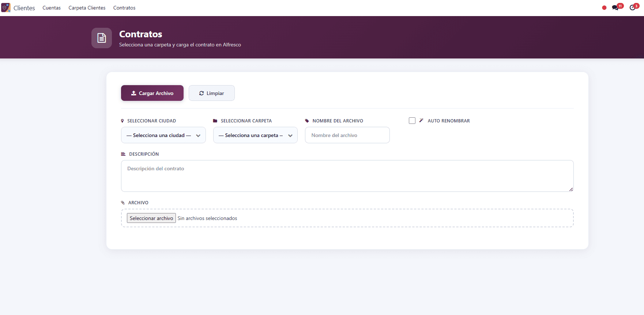
Task: Enable the Auto Renombrar checkbox
Action: pos(412,121)
